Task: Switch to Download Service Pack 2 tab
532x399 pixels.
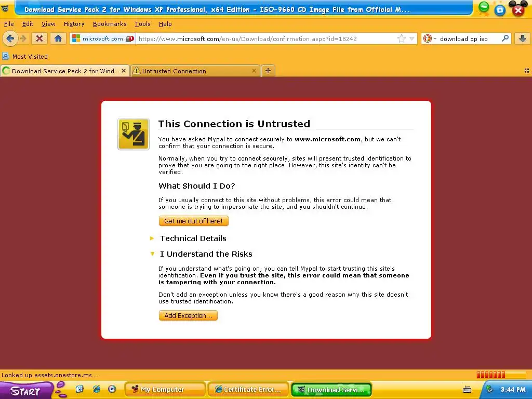Action: 65,71
